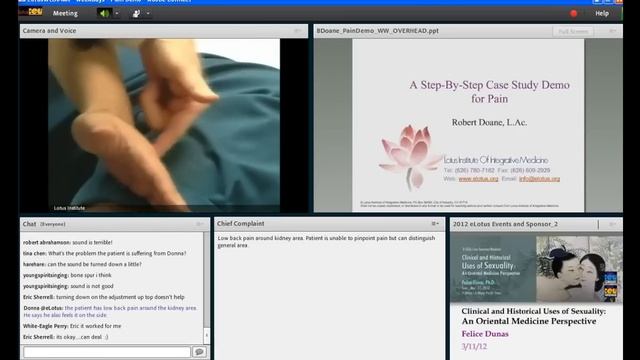Image resolution: width=640 pixels, height=360 pixels.
Task: Open the Share pod options menu icon
Action: [x=612, y=31]
